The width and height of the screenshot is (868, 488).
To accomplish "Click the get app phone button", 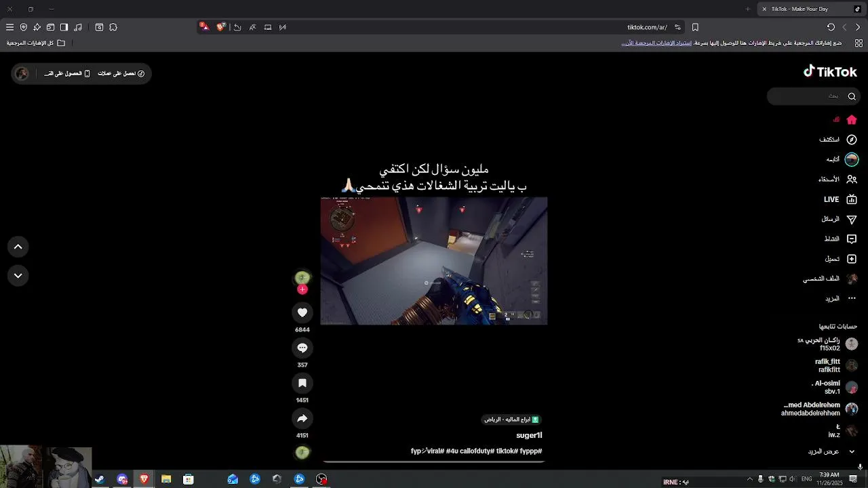I will [66, 73].
